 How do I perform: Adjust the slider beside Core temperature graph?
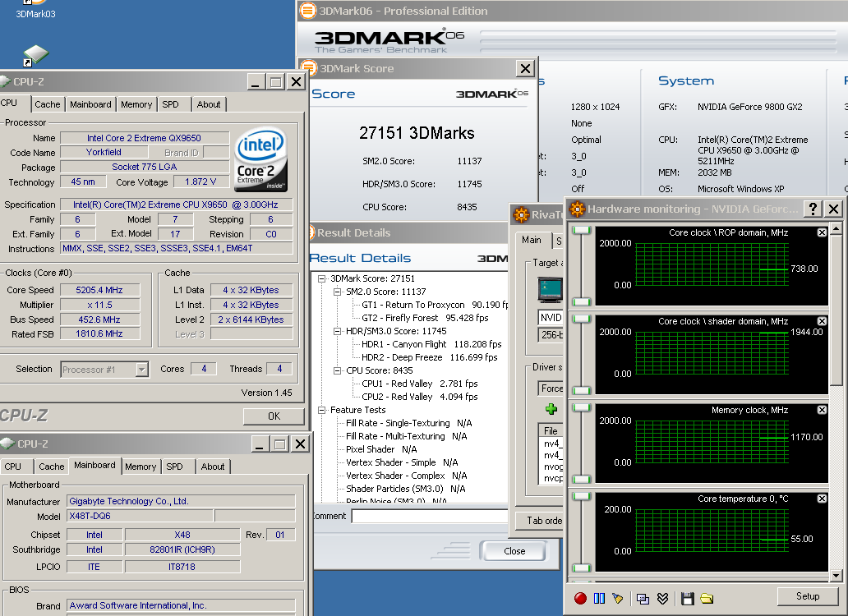click(582, 532)
